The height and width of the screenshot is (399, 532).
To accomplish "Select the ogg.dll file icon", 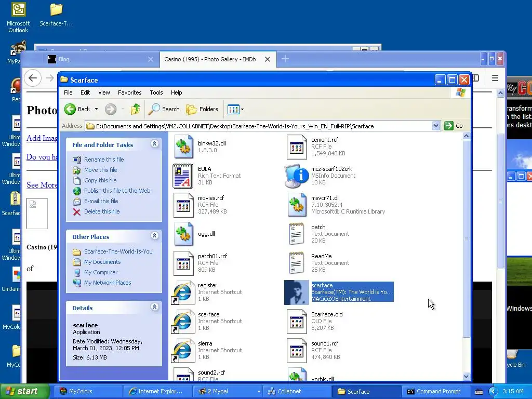I will pos(183,234).
